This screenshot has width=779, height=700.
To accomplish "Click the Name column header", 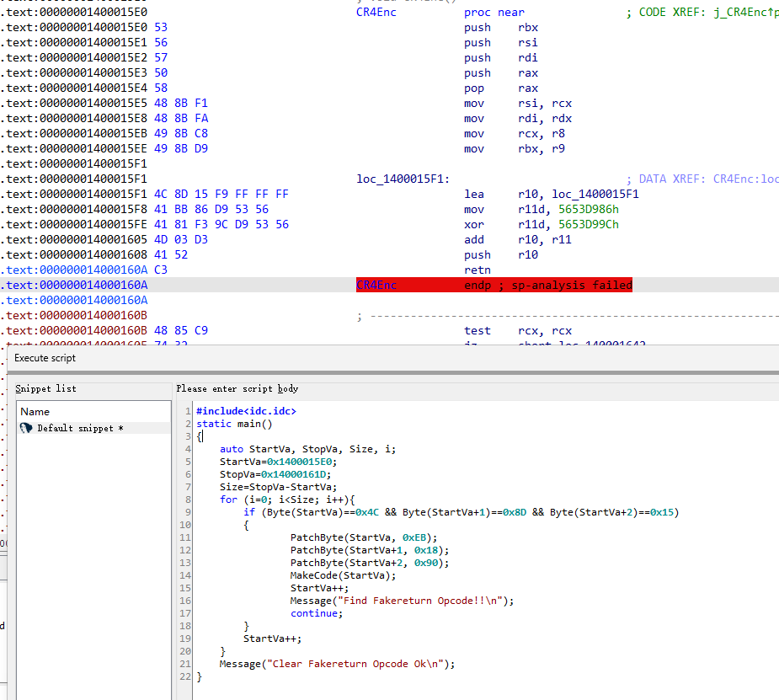I will pyautogui.click(x=35, y=412).
